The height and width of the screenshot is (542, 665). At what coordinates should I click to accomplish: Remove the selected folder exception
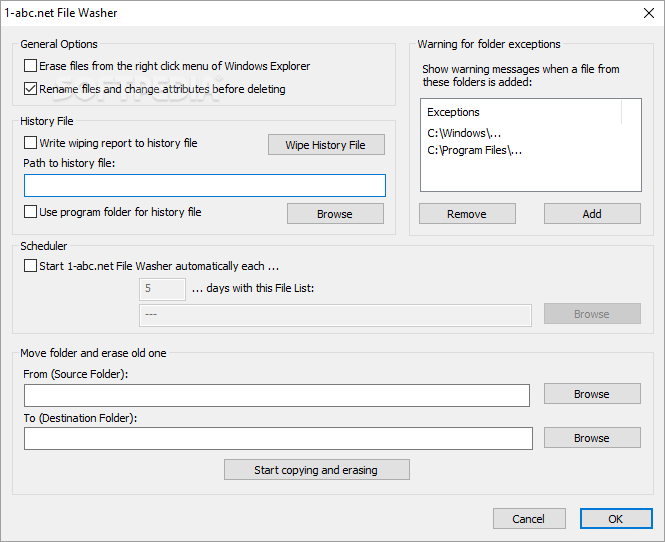pyautogui.click(x=467, y=213)
